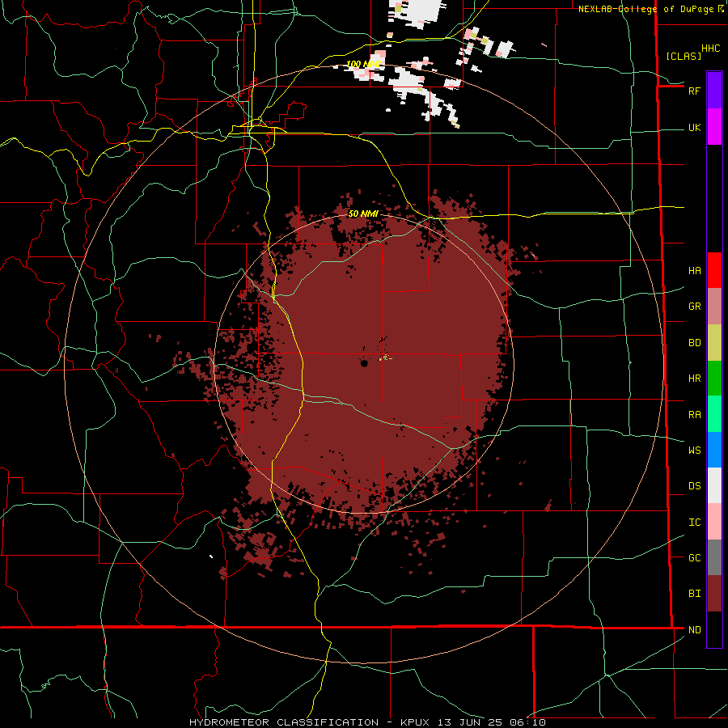Click the magenta UK legend color swatch
The height and width of the screenshot is (728, 728).
click(x=714, y=127)
